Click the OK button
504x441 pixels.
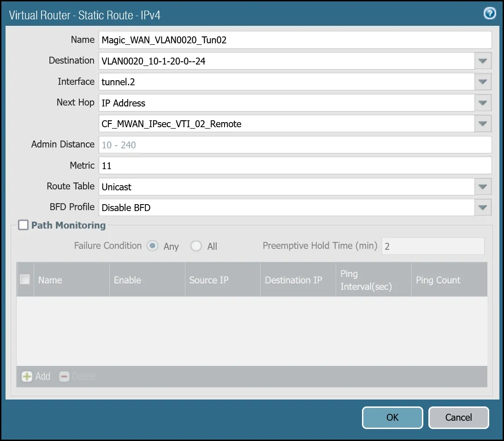click(392, 417)
